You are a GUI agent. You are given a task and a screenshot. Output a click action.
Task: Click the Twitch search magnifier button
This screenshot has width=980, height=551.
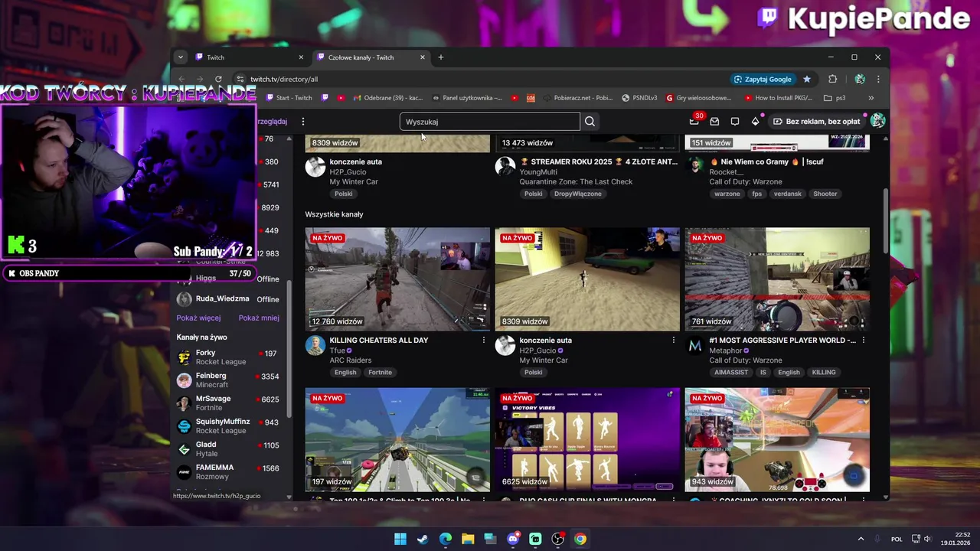pyautogui.click(x=590, y=122)
